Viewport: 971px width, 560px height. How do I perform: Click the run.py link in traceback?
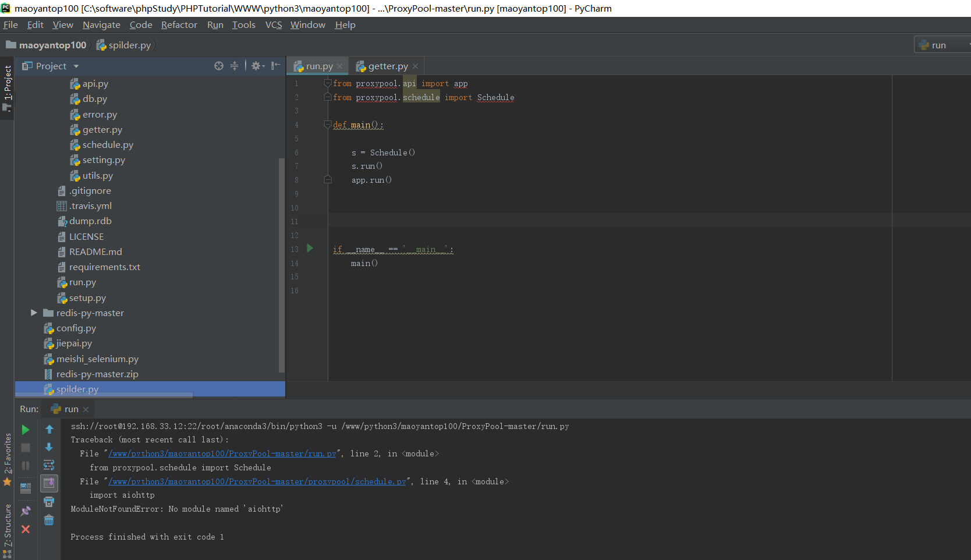tap(223, 453)
